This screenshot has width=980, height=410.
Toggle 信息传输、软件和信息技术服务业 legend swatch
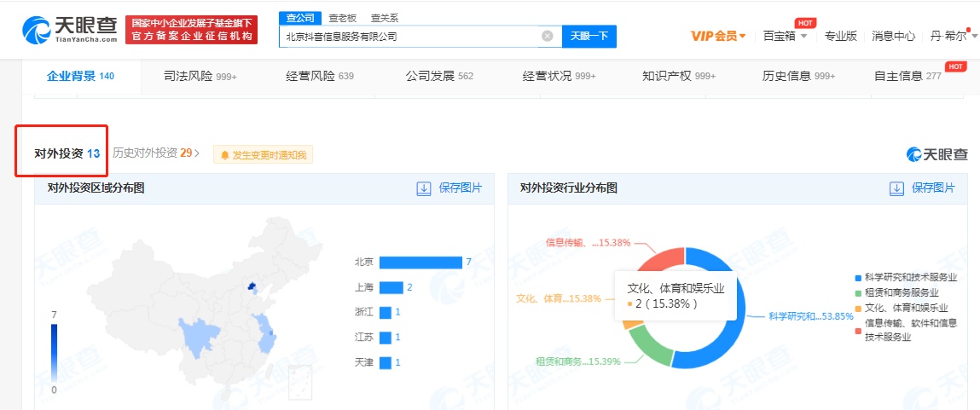coord(859,330)
